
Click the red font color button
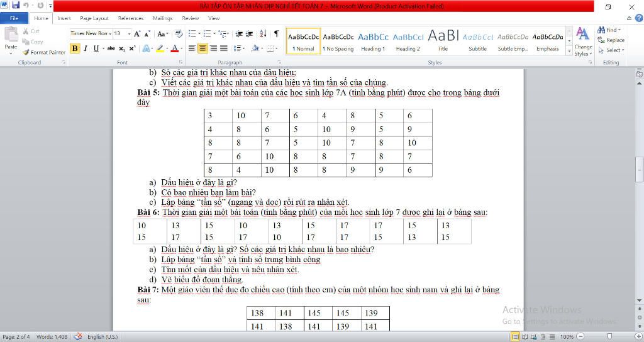point(175,48)
